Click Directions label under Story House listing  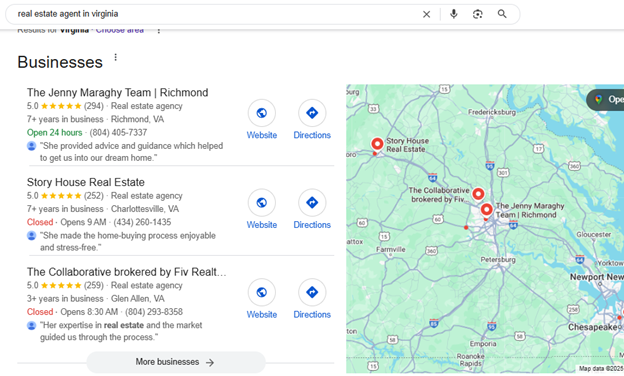tap(312, 225)
